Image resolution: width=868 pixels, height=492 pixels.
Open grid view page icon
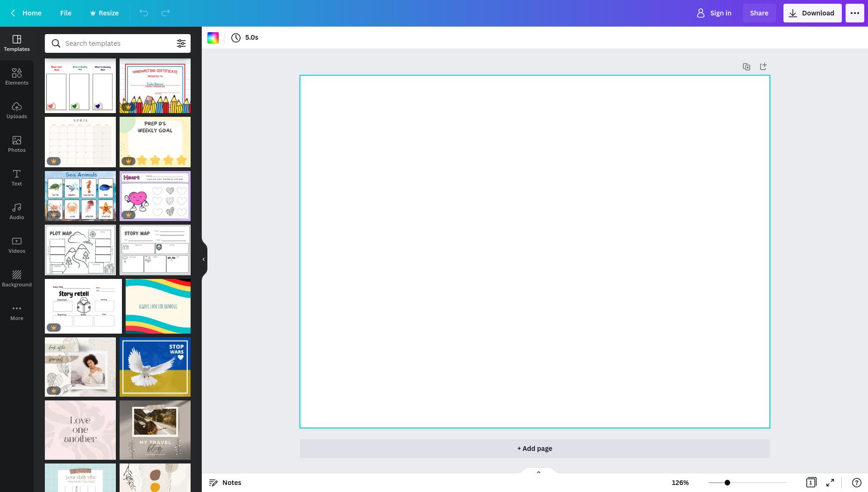pos(811,483)
